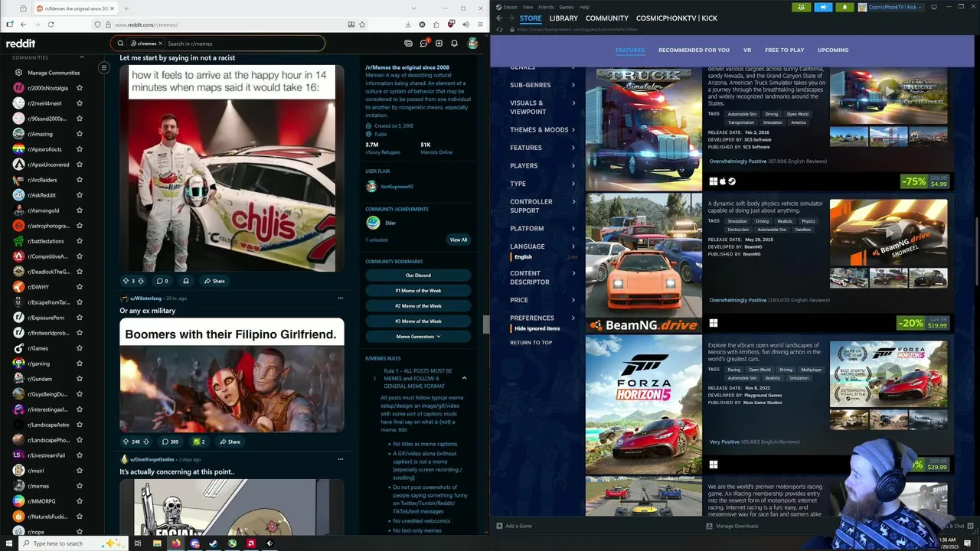Open Steam app from Windows taskbar

tap(213, 543)
